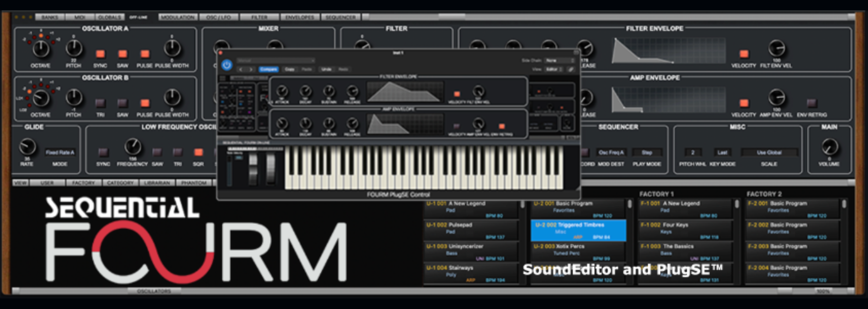Click the pitch wheel beside plugin keyboard
868x309 pixels.
click(x=253, y=169)
